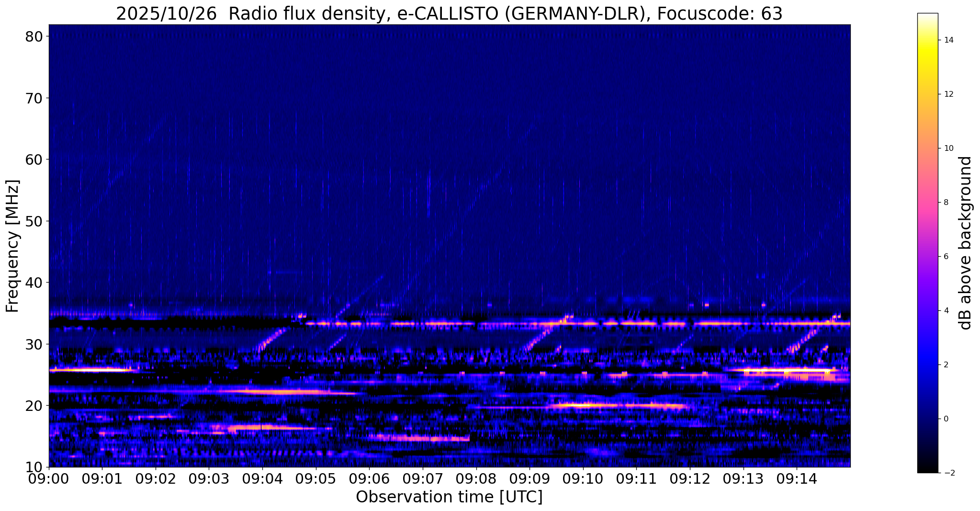Click the 09:09 time tick label
This screenshot has width=980, height=511.
coord(529,478)
